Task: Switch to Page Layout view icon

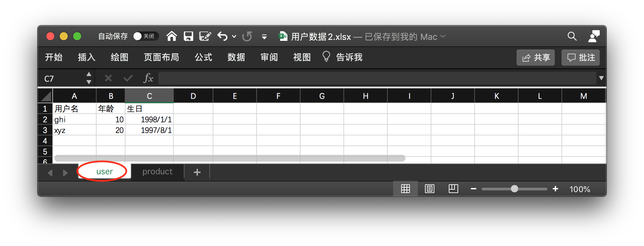Action: pos(430,189)
